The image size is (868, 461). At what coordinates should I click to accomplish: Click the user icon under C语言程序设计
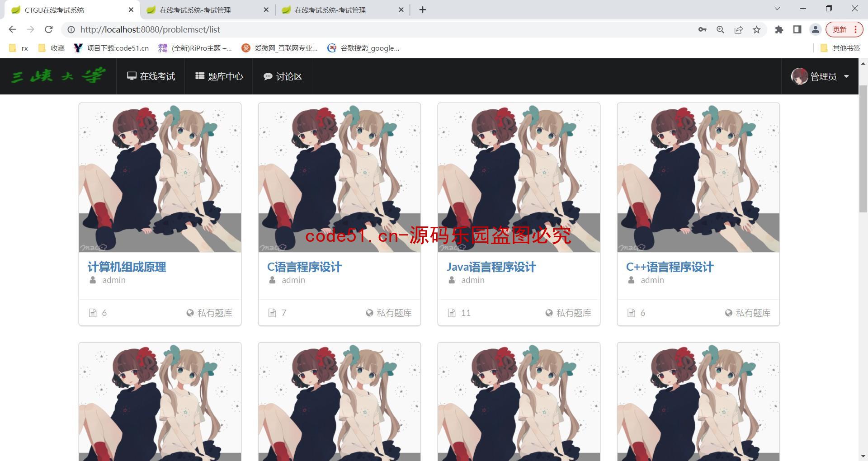pos(272,280)
